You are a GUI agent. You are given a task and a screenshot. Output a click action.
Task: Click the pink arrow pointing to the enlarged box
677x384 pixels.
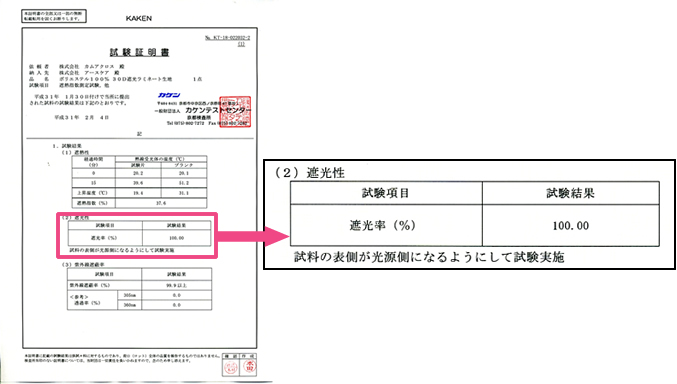(253, 236)
